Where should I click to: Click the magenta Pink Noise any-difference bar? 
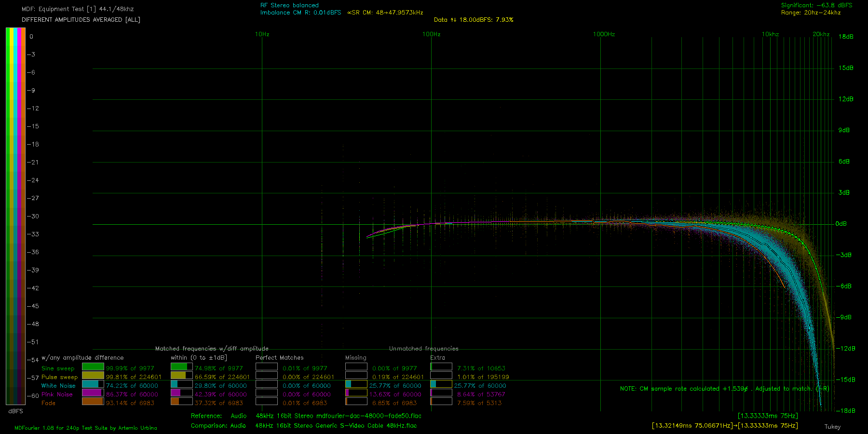(93, 393)
